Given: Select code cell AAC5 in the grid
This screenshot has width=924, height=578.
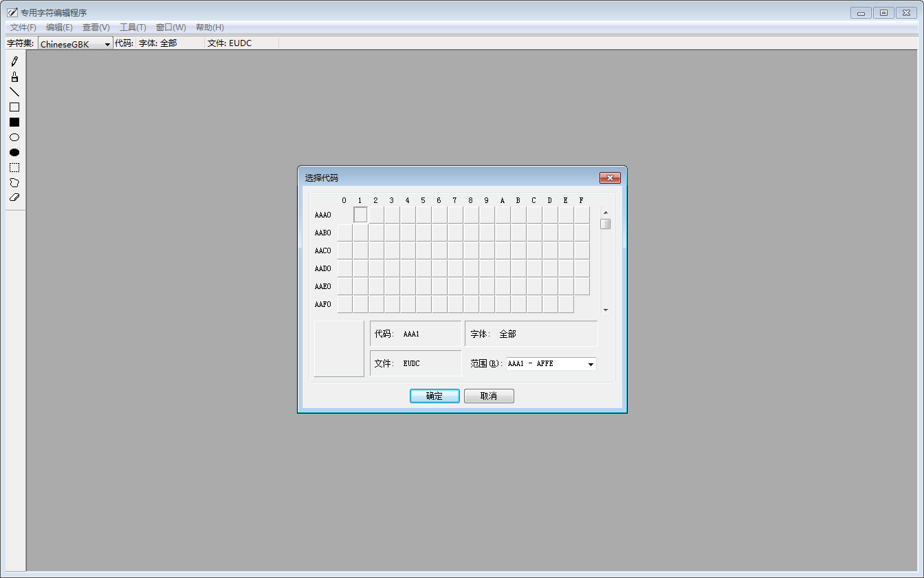Looking at the screenshot, I should click(423, 250).
